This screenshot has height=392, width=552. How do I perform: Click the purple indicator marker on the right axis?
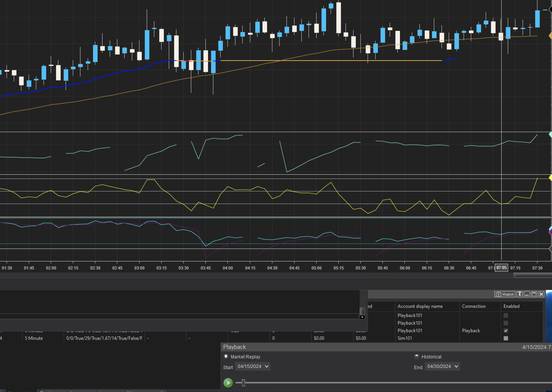[550, 232]
